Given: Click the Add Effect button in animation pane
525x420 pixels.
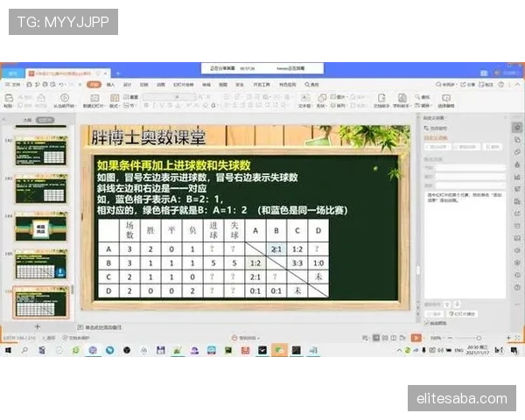Looking at the screenshot, I should pyautogui.click(x=437, y=147).
